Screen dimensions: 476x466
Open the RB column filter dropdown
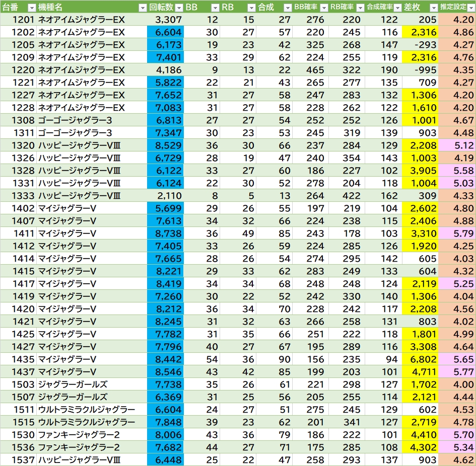click(x=251, y=8)
